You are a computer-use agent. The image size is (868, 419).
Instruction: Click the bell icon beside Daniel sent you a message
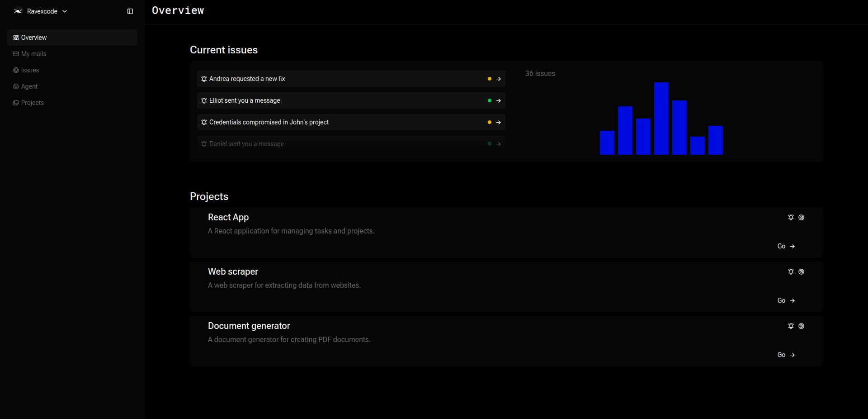tap(204, 144)
